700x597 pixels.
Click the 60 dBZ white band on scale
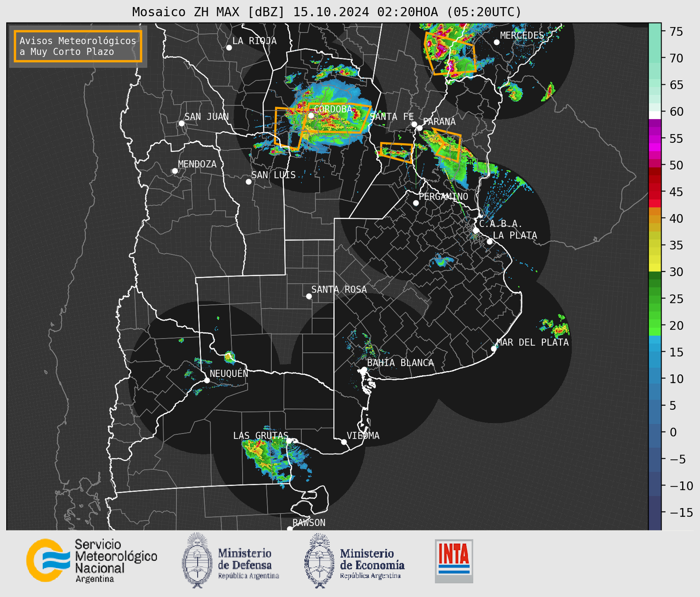point(655,115)
